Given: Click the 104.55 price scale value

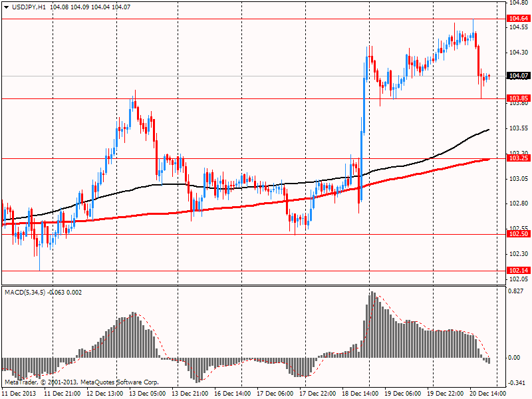Looking at the screenshot, I should click(519, 27).
